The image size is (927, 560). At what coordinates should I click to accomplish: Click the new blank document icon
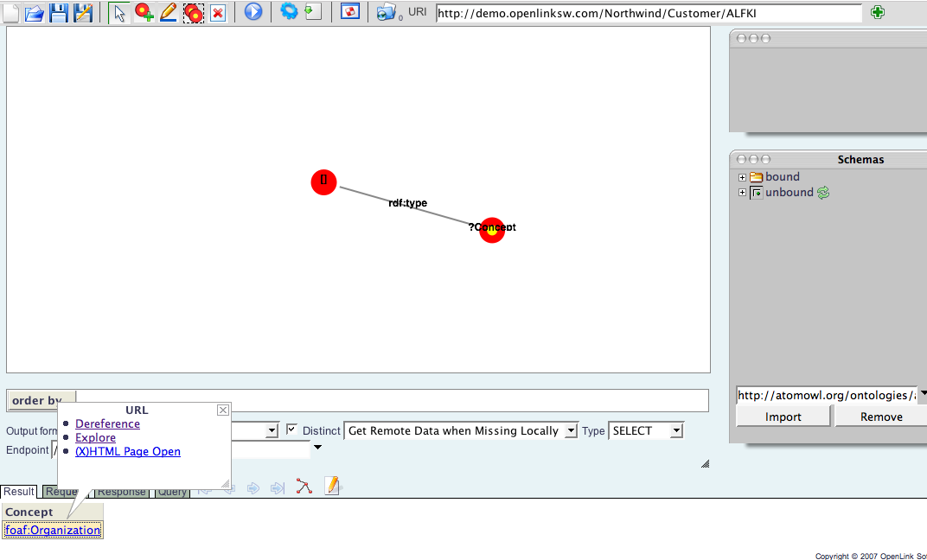(10, 12)
